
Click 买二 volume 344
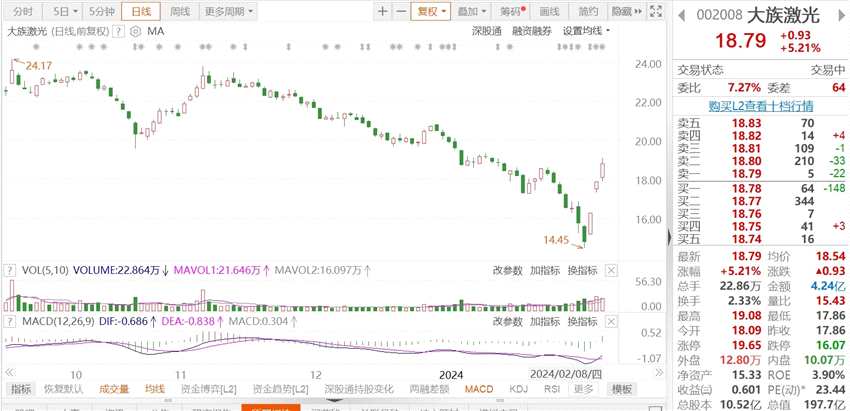[803, 201]
